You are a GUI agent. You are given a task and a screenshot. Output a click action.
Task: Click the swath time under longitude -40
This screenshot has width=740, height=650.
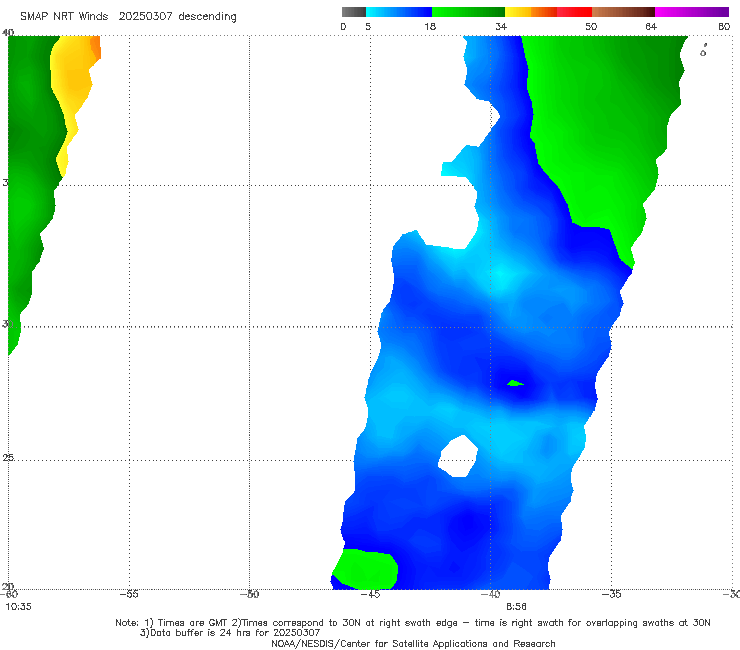click(516, 607)
